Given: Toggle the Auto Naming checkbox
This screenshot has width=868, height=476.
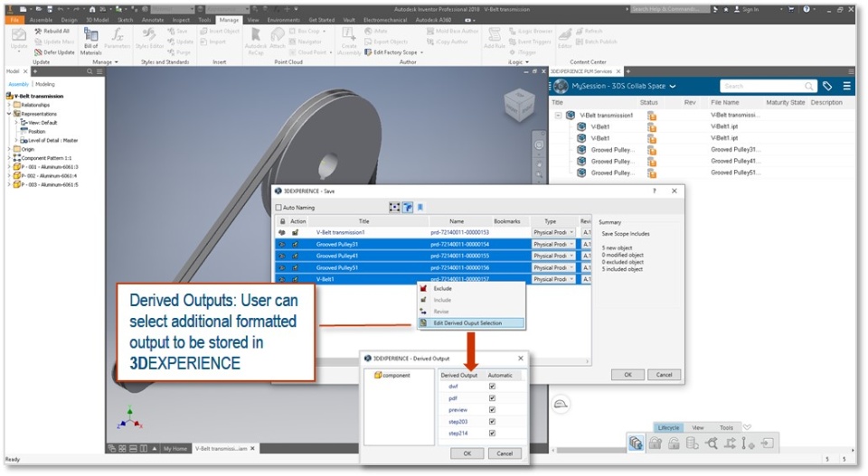Looking at the screenshot, I should (x=278, y=208).
